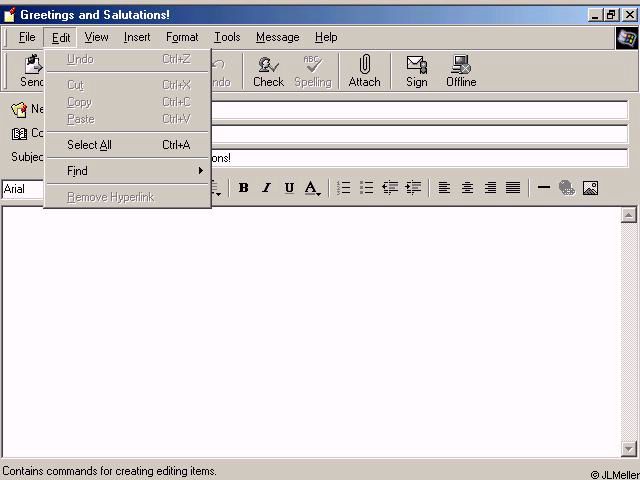Click the Windows logo throbber icon
This screenshot has width=640, height=480.
coord(627,38)
